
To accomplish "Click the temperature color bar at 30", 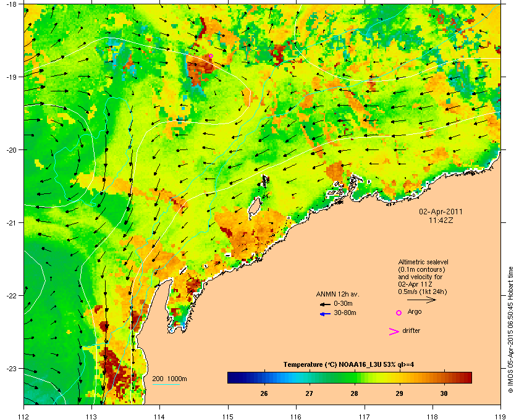I will pos(444,377).
